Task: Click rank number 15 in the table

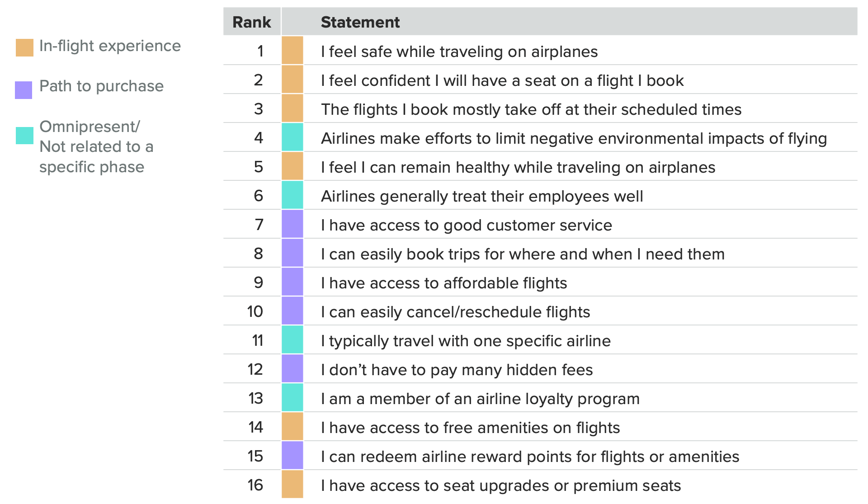Action: tap(255, 456)
